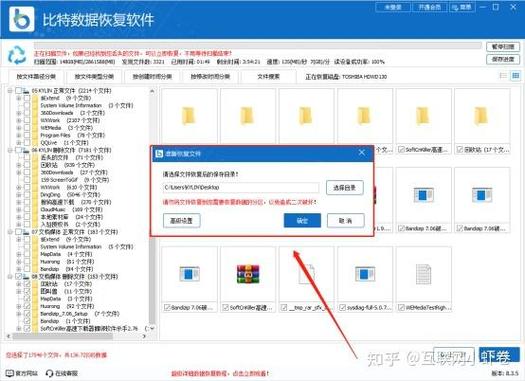Image resolution: width=525 pixels, height=381 pixels.
Task: Check the QQLive folder checkbox
Action: tap(27, 143)
